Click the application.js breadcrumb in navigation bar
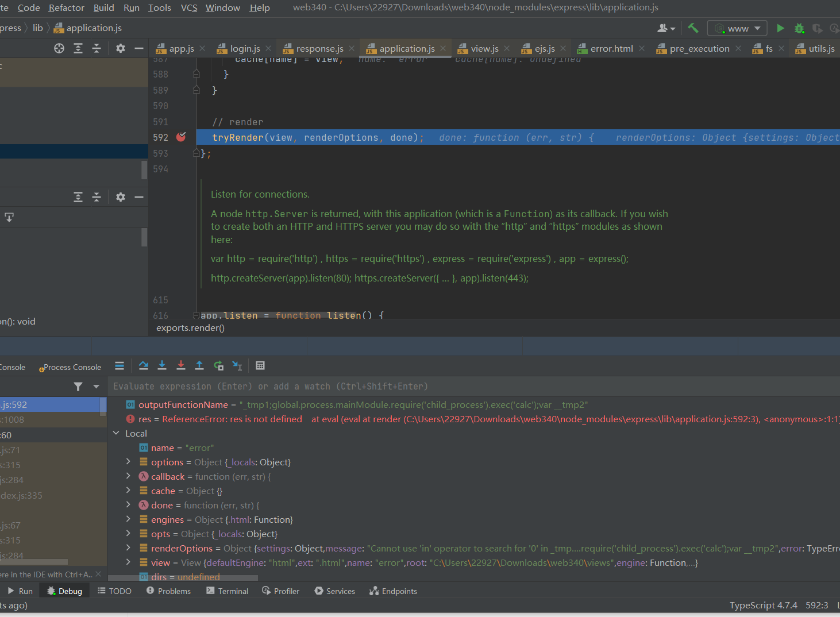The height and width of the screenshot is (617, 840). pyautogui.click(x=88, y=28)
